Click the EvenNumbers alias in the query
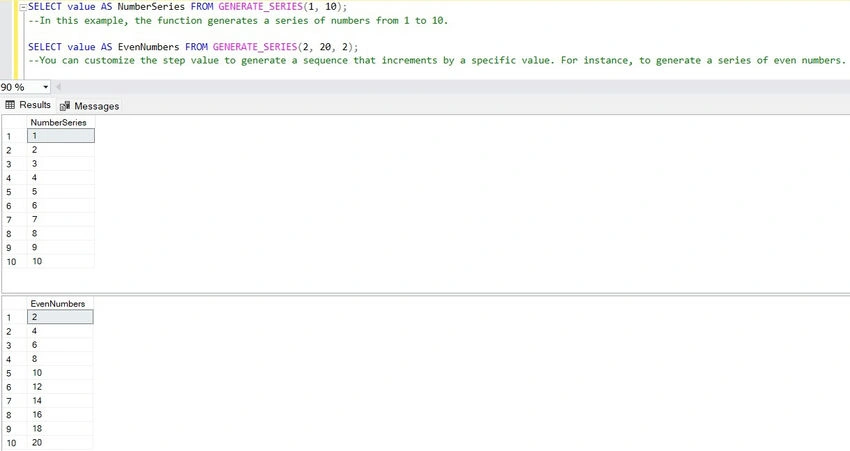 point(148,47)
